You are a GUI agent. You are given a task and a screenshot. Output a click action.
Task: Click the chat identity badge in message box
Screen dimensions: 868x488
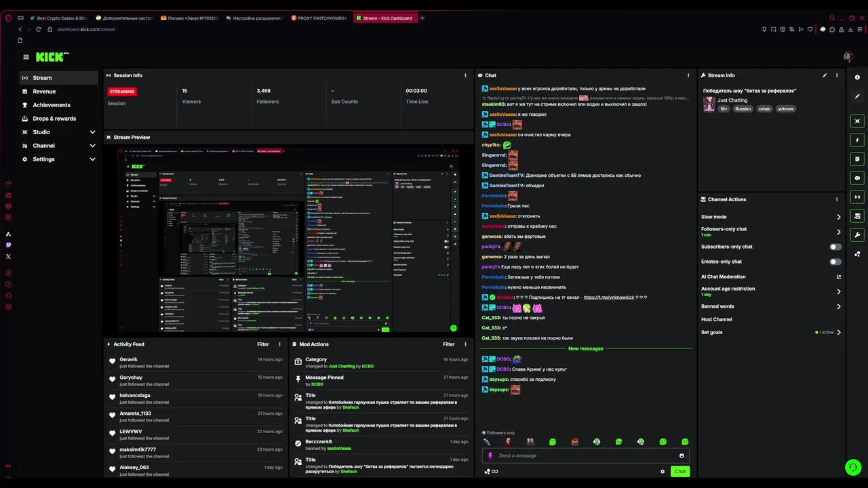pyautogui.click(x=490, y=455)
